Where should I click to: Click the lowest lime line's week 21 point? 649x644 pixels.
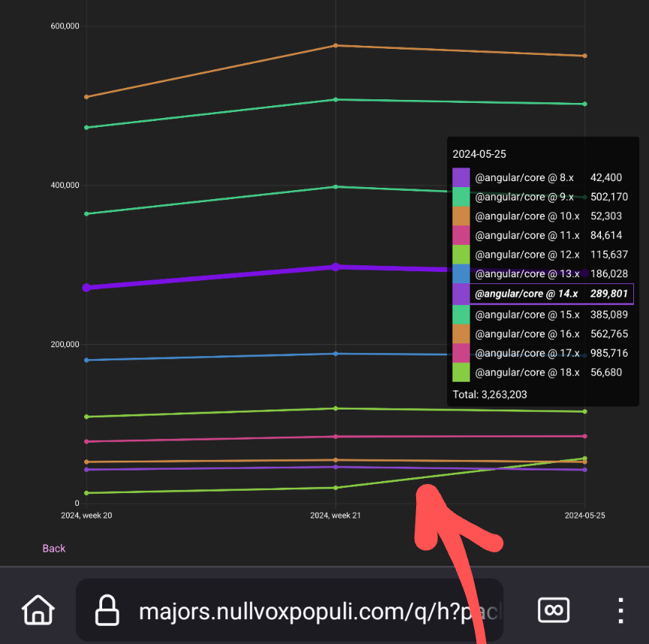tap(336, 488)
